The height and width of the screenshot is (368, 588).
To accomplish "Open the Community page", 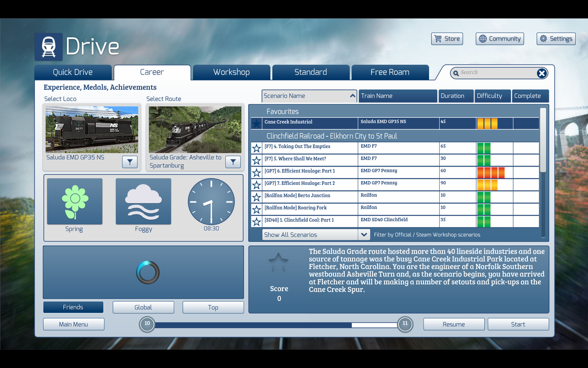I will point(500,39).
